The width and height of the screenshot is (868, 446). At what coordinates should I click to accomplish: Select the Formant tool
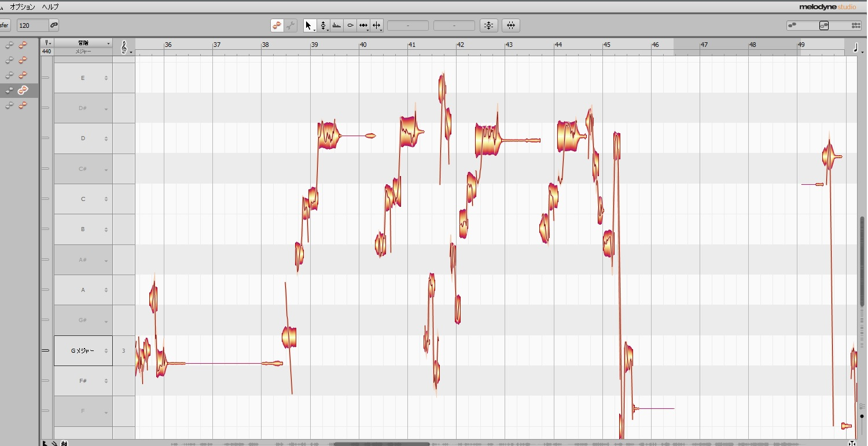[337, 25]
